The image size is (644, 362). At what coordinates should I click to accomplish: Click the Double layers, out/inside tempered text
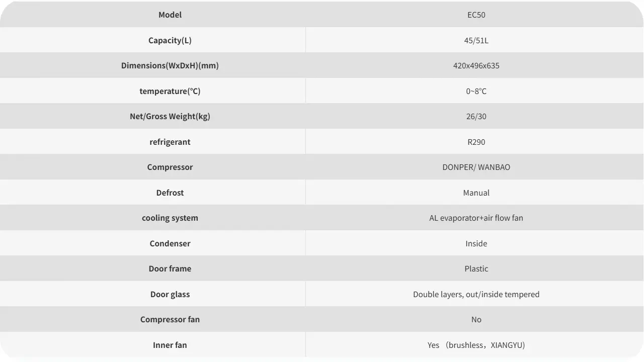point(476,294)
